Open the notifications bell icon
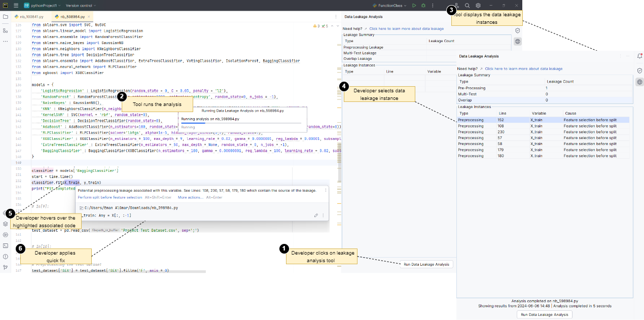The width and height of the screenshot is (644, 320). click(x=639, y=56)
